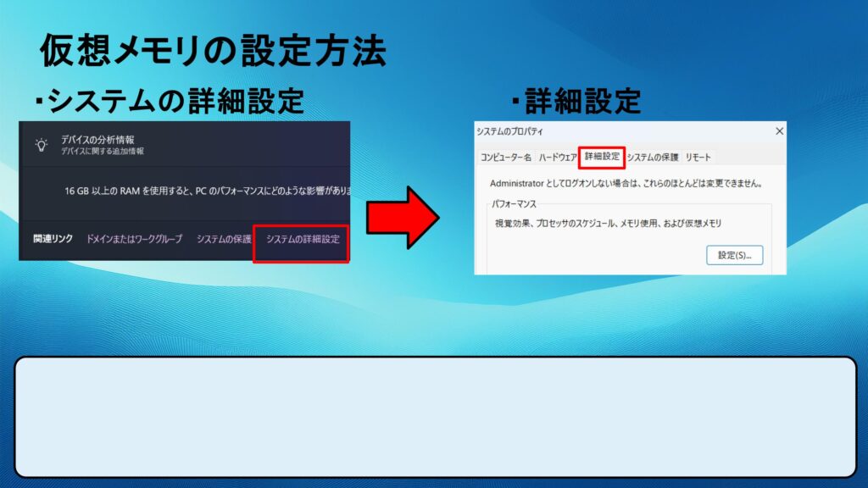
Task: Select the 仮想メモリの設定方法 slide title
Action: [213, 52]
